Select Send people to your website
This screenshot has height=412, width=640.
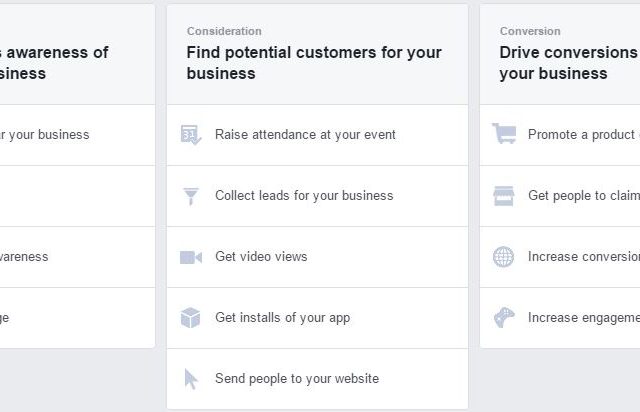[318, 379]
